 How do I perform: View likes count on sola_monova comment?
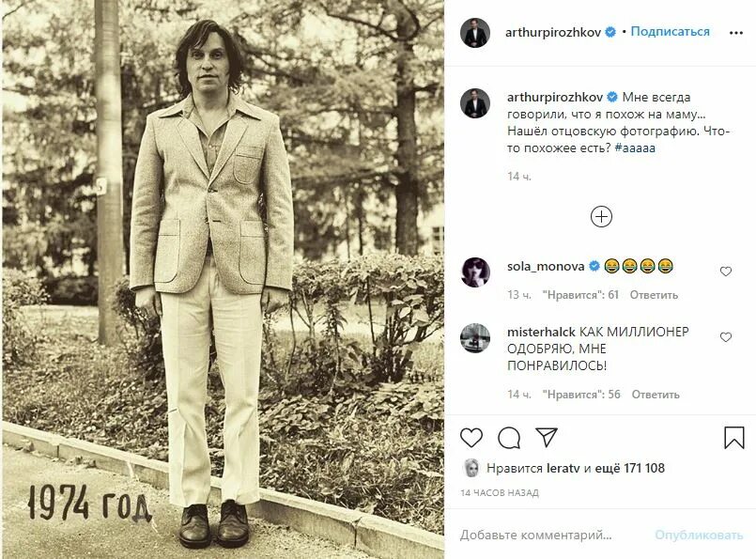(x=580, y=295)
